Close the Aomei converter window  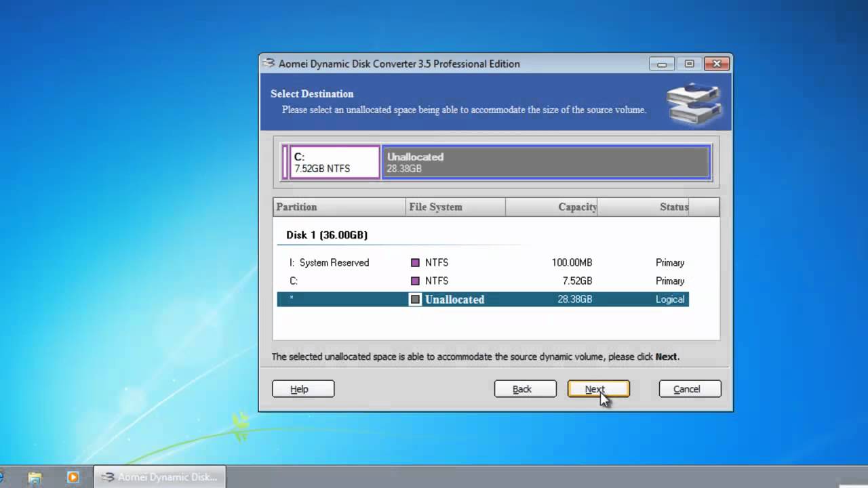(x=717, y=64)
